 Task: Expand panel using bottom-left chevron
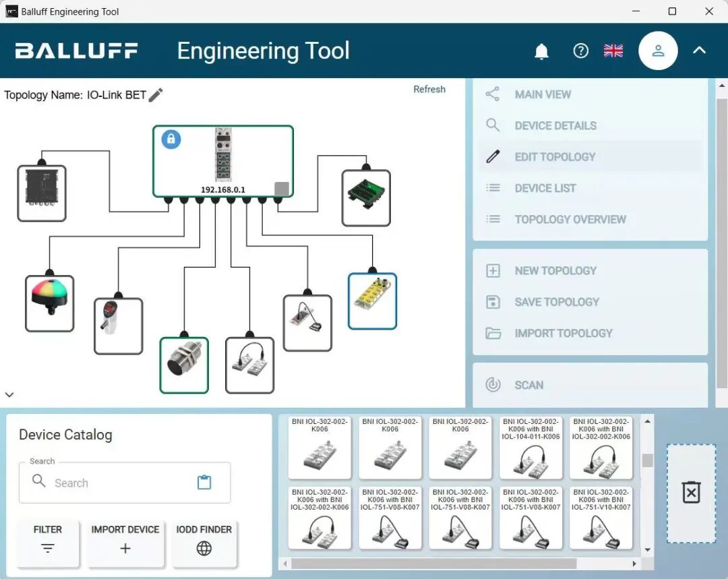coord(9,395)
